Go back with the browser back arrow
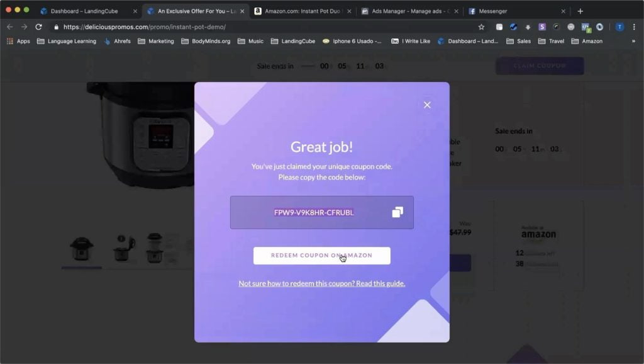The image size is (644, 364). [x=10, y=26]
